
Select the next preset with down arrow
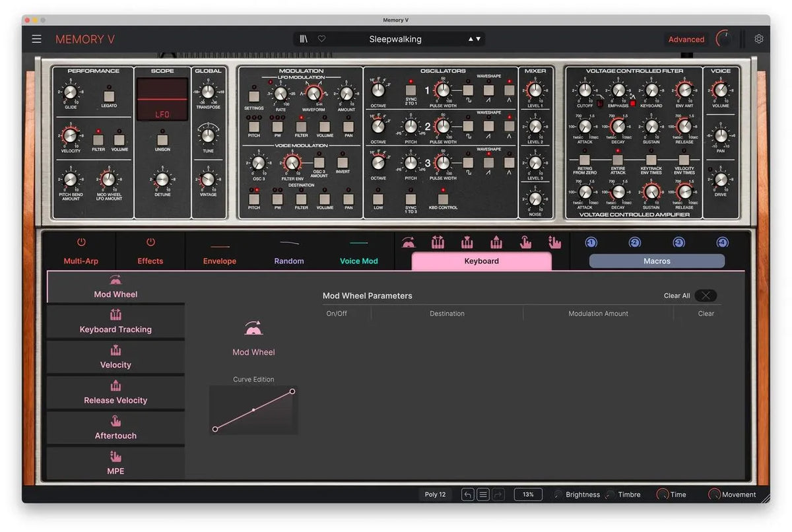tap(478, 39)
